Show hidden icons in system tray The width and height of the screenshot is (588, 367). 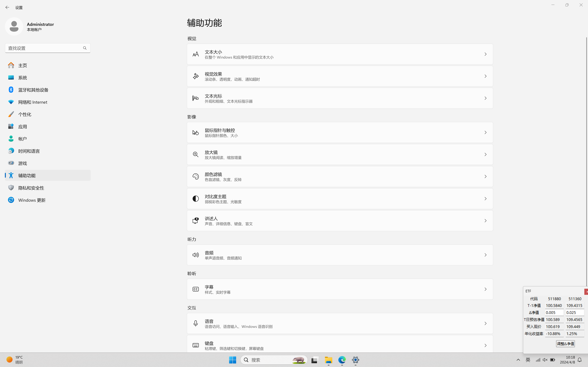(x=518, y=360)
